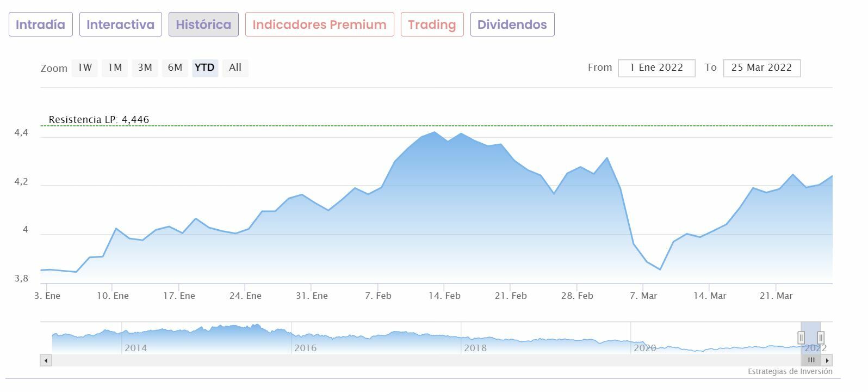The image size is (868, 392).
Task: Switch to the Intradía tab
Action: 40,24
